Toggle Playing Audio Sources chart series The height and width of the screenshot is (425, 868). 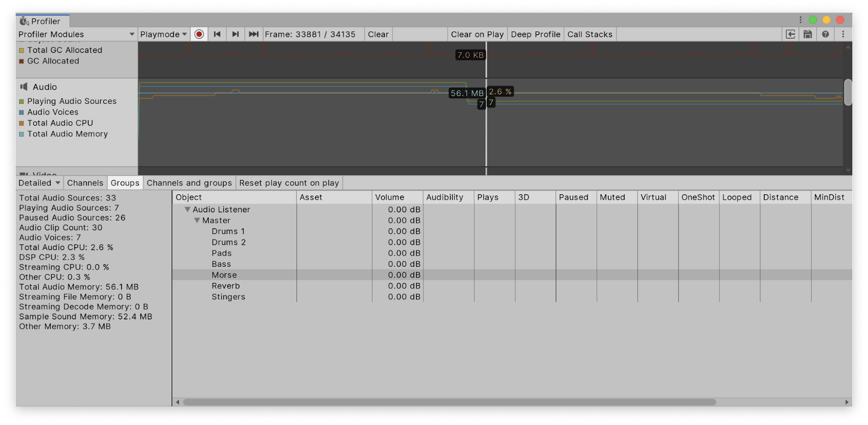pyautogui.click(x=21, y=101)
